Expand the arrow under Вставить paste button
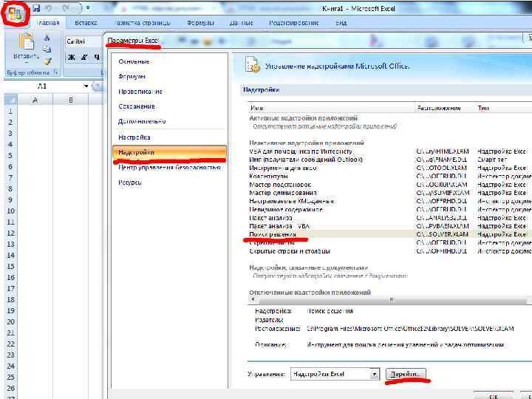This screenshot has width=532, height=399. (26, 63)
